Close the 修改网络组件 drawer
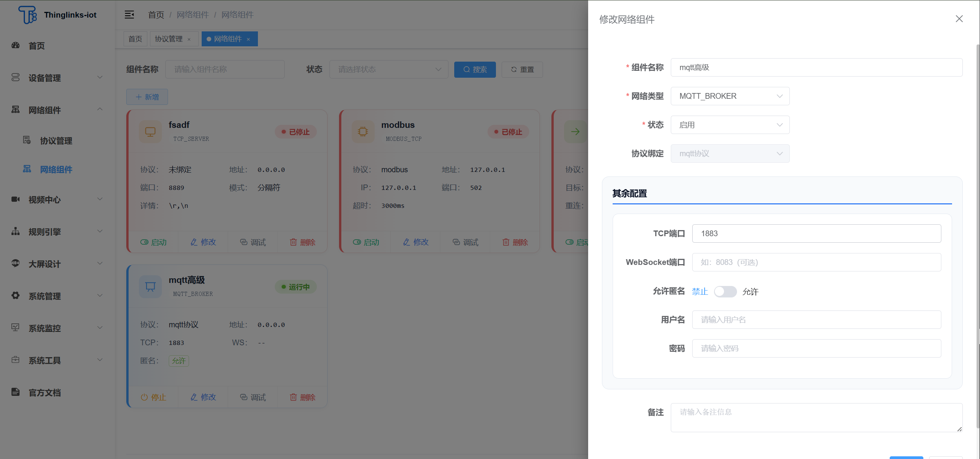 (x=959, y=19)
